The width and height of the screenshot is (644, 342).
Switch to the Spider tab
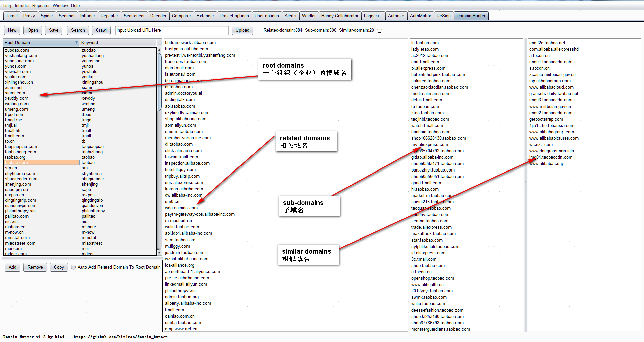pyautogui.click(x=47, y=16)
